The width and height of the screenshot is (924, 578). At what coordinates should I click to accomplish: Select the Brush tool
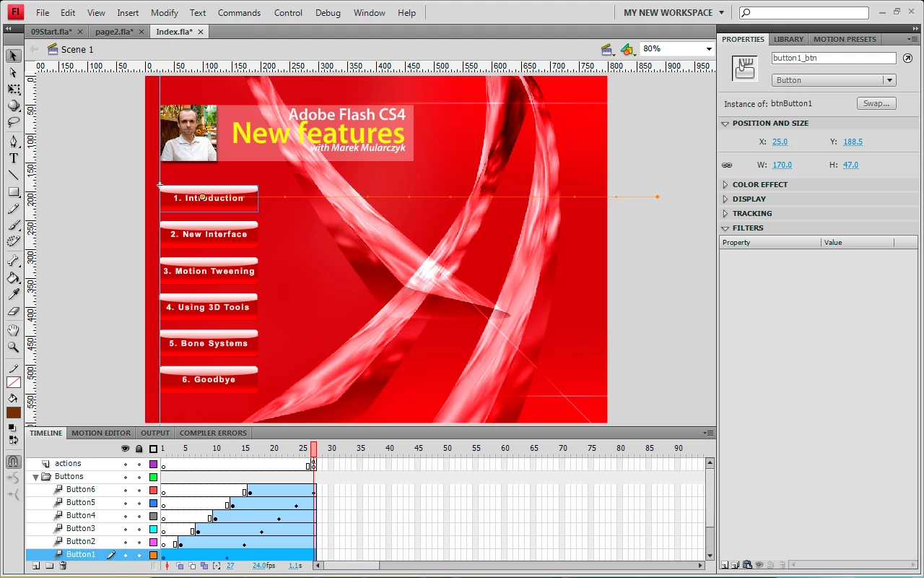[14, 225]
